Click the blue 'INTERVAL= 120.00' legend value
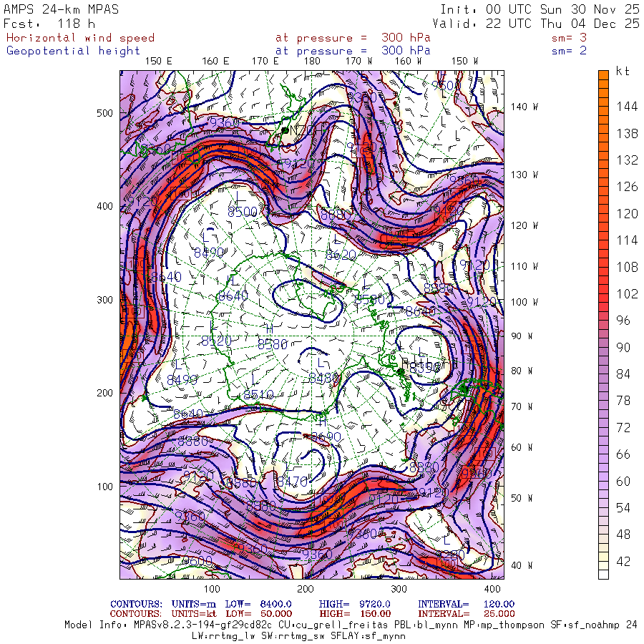The width and height of the screenshot is (644, 644). pyautogui.click(x=466, y=604)
